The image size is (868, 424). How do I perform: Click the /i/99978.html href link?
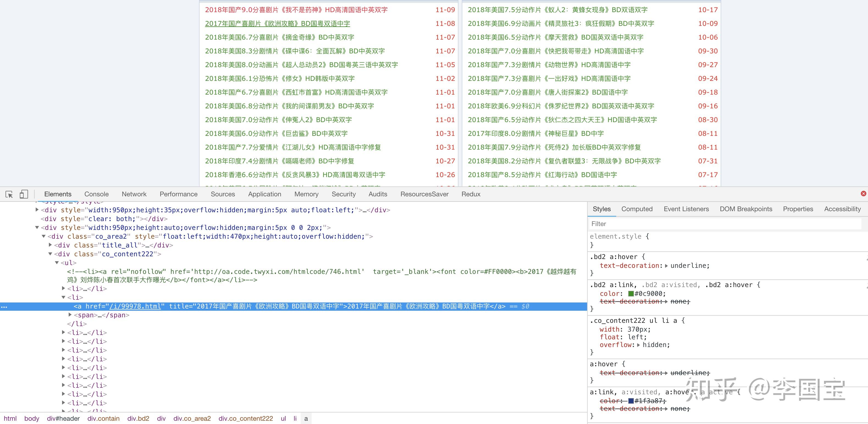pos(135,306)
